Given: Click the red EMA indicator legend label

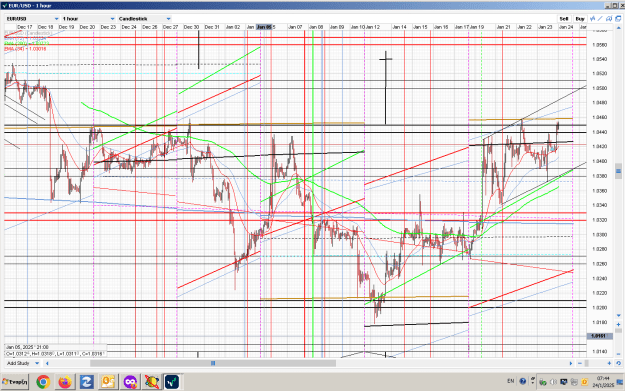Looking at the screenshot, I should [25, 49].
